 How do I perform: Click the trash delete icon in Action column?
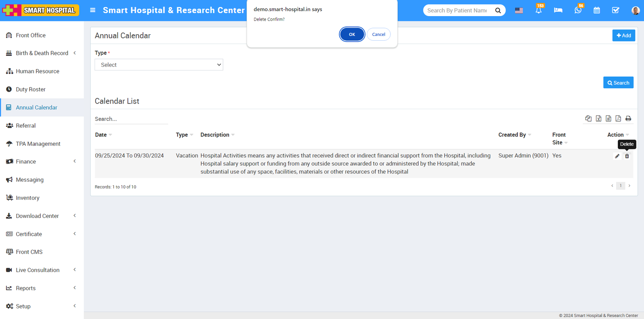coord(627,156)
